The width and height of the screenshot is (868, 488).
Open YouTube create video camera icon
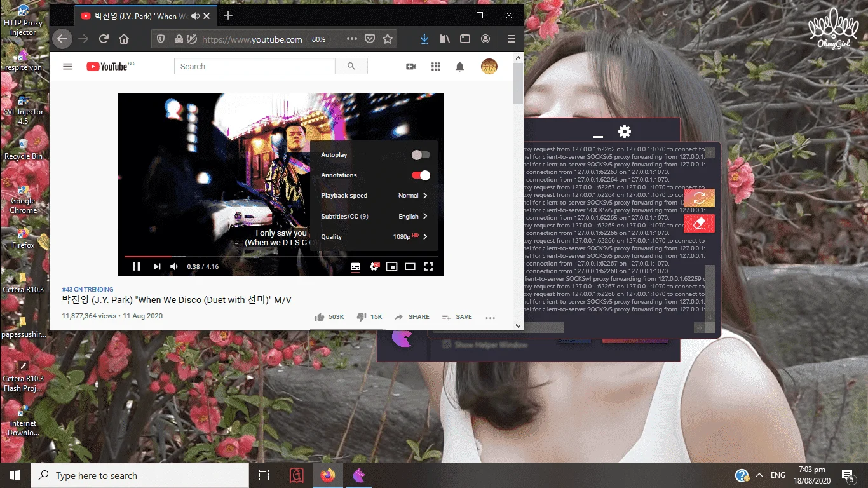411,66
